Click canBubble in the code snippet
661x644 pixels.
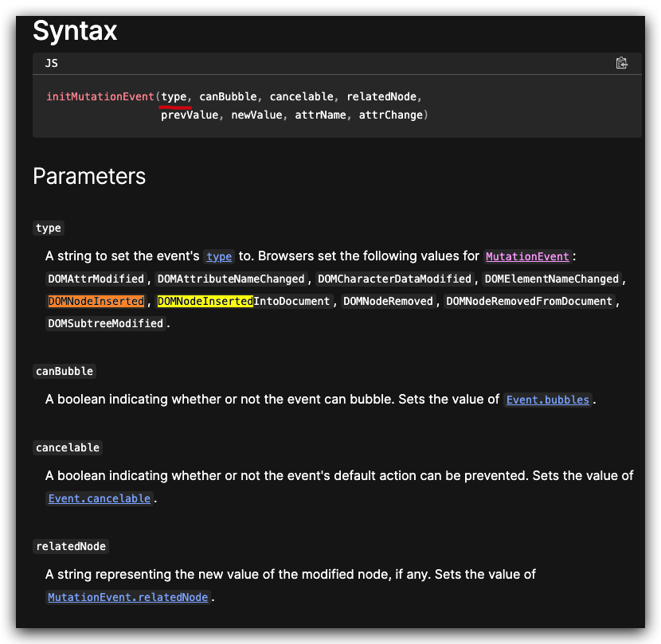(228, 96)
